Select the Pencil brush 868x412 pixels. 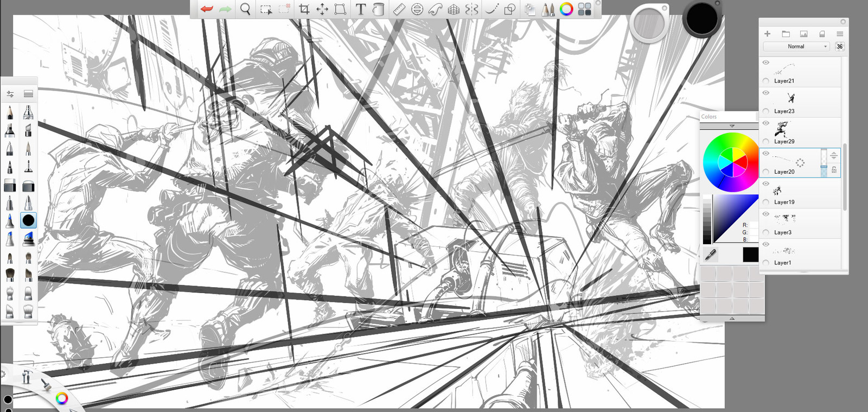(10, 112)
